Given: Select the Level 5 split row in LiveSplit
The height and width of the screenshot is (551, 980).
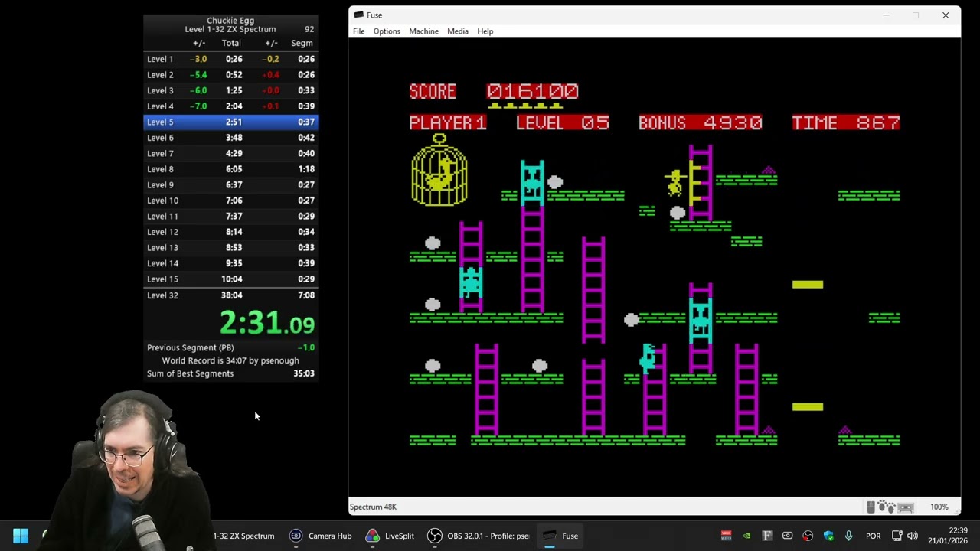Looking at the screenshot, I should point(230,122).
